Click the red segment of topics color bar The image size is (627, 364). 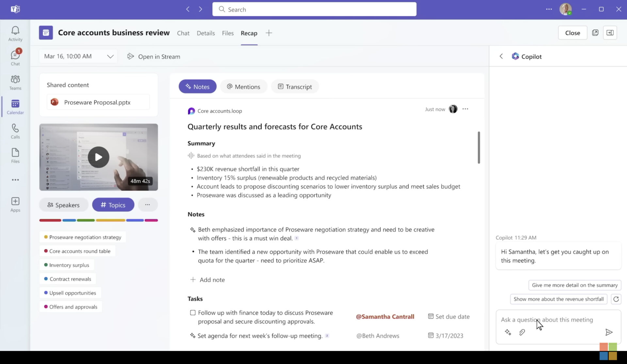(50, 220)
